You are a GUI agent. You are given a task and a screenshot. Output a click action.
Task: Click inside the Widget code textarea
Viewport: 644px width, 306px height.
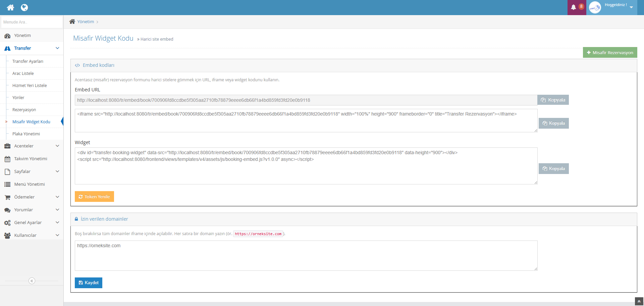[306, 166]
